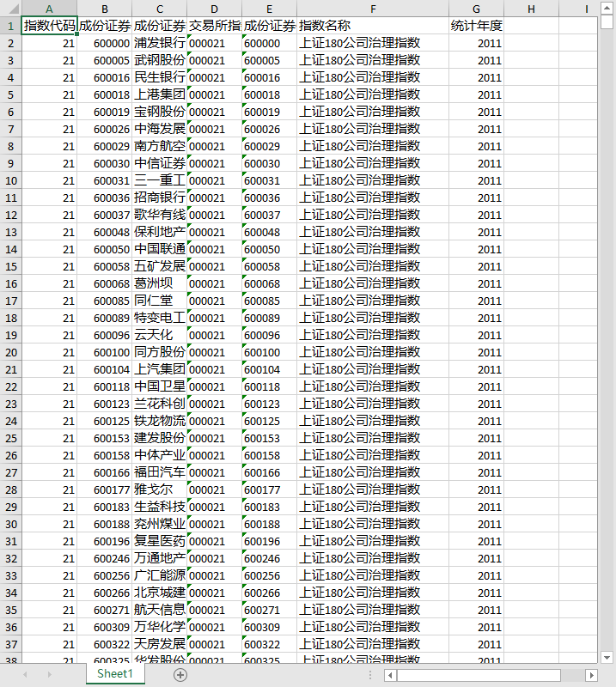Select cell '特变电工'
Screen dimensions: 616x687
[x=160, y=318]
